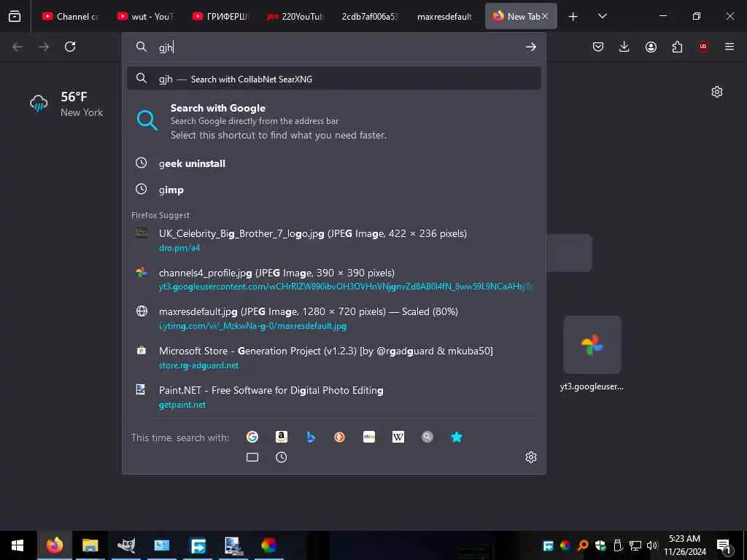Open the 56°F New York weather widget
The height and width of the screenshot is (560, 747).
[x=66, y=104]
